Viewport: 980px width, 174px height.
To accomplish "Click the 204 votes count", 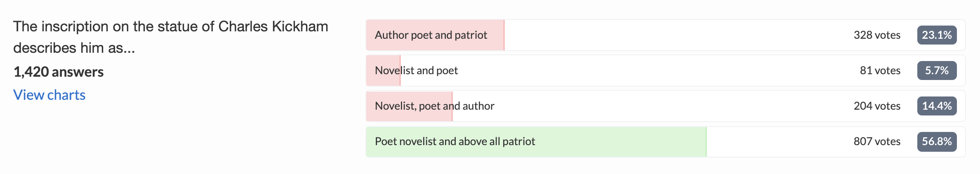I will point(877,106).
